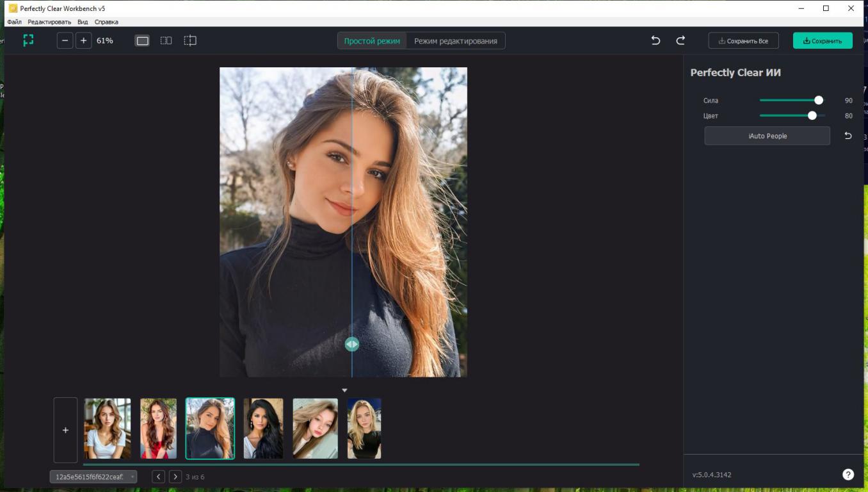Screen dimensions: 868x492
Task: Add a new image with plus tile
Action: (x=65, y=430)
